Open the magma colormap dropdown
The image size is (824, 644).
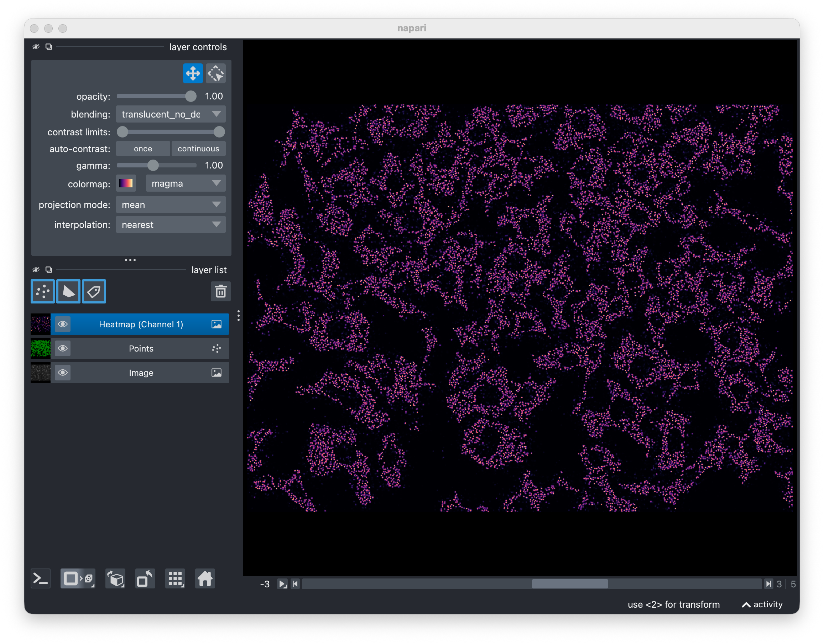tap(186, 183)
